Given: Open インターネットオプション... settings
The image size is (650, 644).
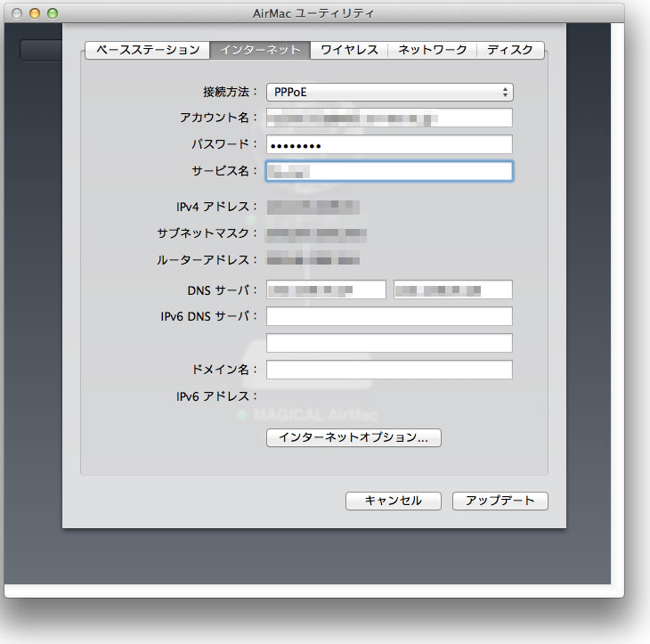Looking at the screenshot, I should coord(353,437).
